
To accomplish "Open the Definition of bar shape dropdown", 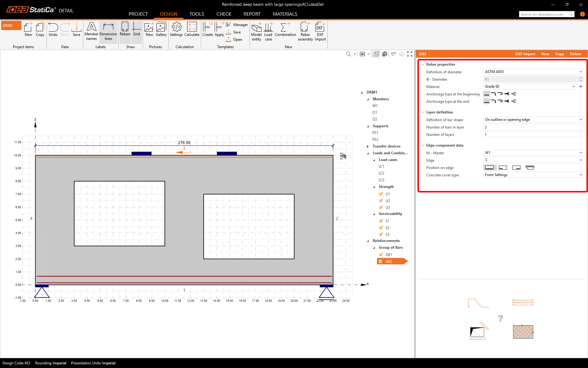I will coord(533,120).
